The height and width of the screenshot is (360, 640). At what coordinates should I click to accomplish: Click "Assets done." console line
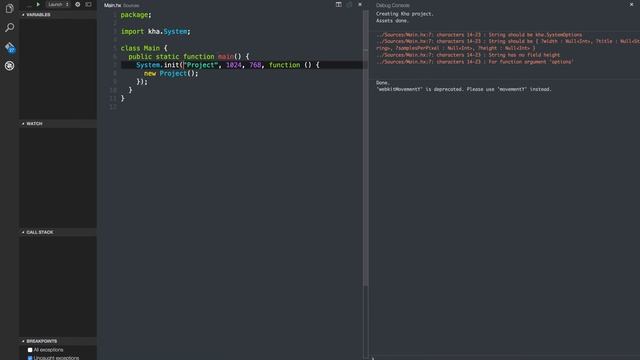392,21
